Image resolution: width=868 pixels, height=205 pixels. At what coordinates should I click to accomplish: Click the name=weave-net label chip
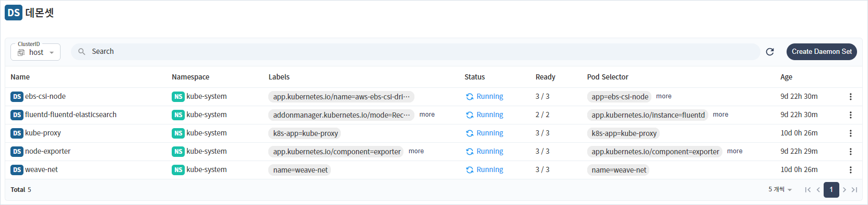(x=300, y=170)
